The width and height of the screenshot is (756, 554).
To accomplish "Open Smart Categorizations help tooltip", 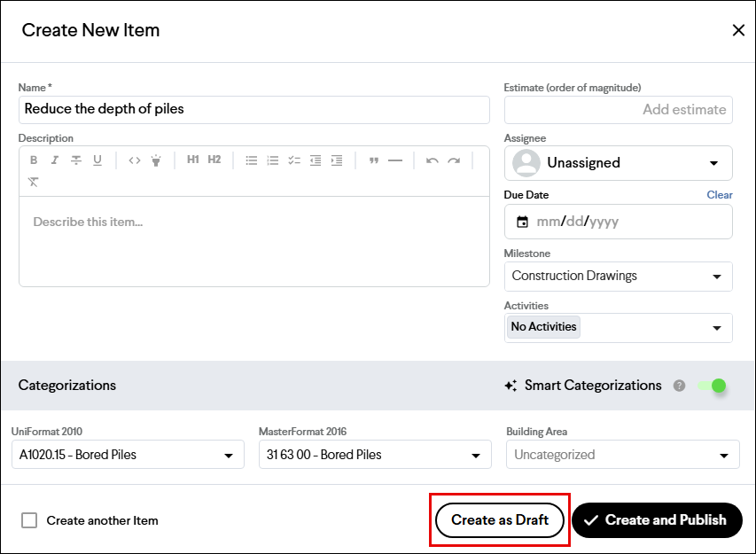I will pos(680,386).
